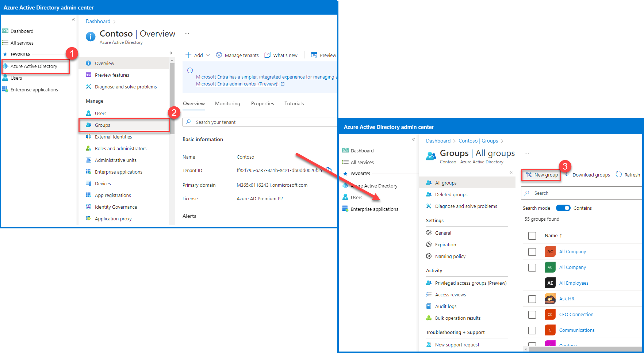Switch to the Monitoring tab
The width and height of the screenshot is (644, 353).
[227, 104]
